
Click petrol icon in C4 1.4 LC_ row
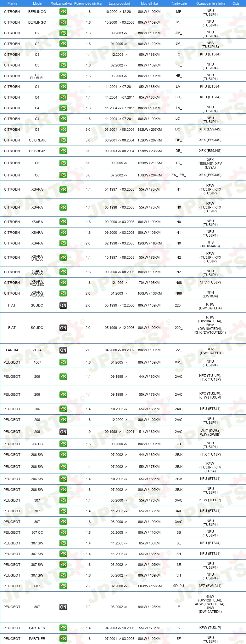[x=63, y=97]
